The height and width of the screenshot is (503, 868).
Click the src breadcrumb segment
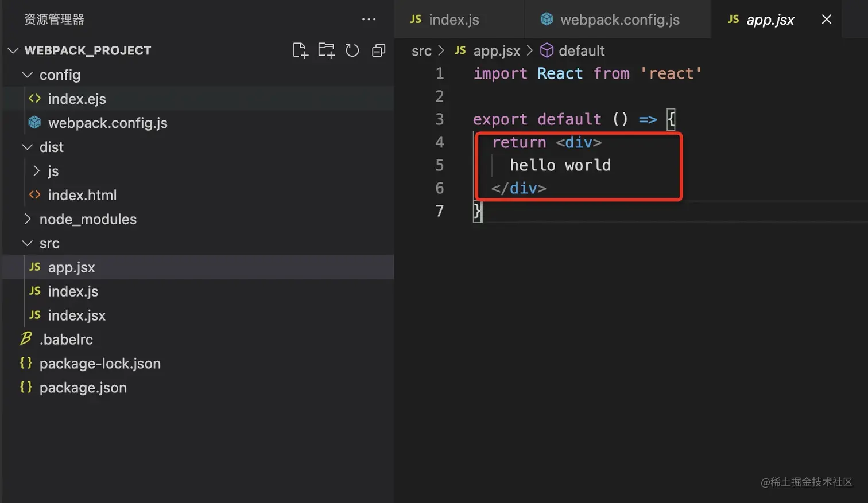click(x=421, y=51)
